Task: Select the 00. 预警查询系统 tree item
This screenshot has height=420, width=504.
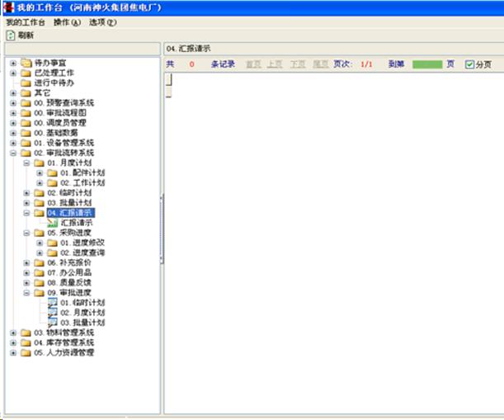Action: [64, 103]
